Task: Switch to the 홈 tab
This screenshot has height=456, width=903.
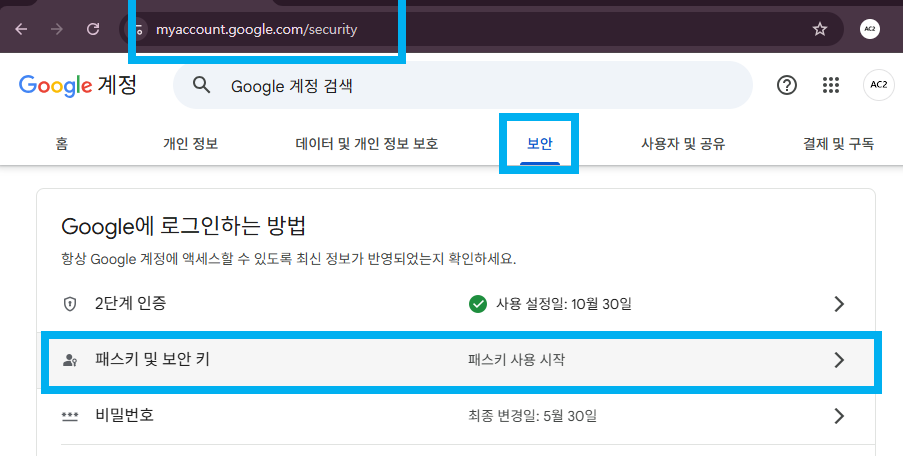Action: click(x=62, y=143)
